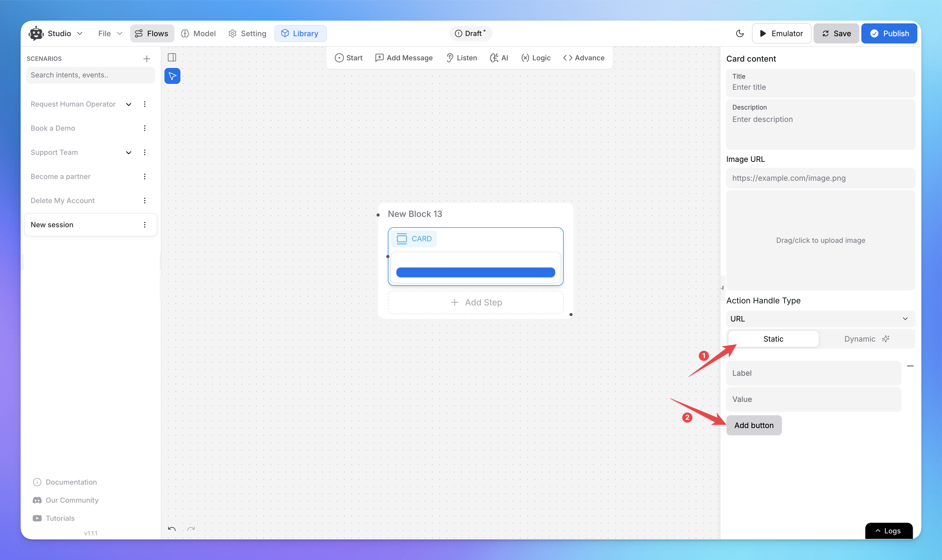Switch to the Flows tab
Viewport: 942px width, 560px height.
[x=152, y=33]
